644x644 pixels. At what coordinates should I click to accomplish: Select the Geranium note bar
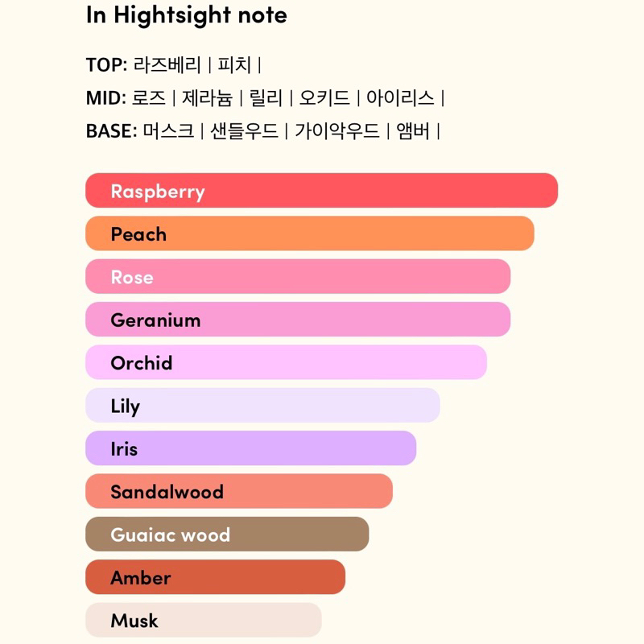tap(298, 320)
